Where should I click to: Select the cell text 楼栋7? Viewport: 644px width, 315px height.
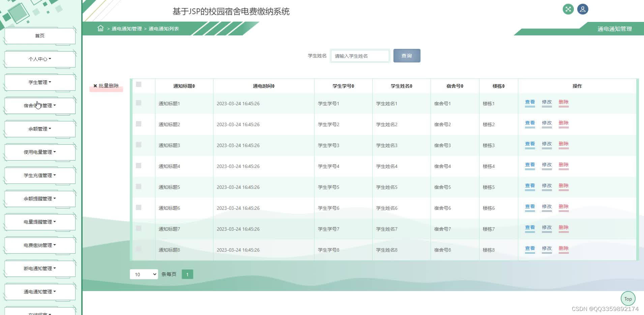(489, 229)
